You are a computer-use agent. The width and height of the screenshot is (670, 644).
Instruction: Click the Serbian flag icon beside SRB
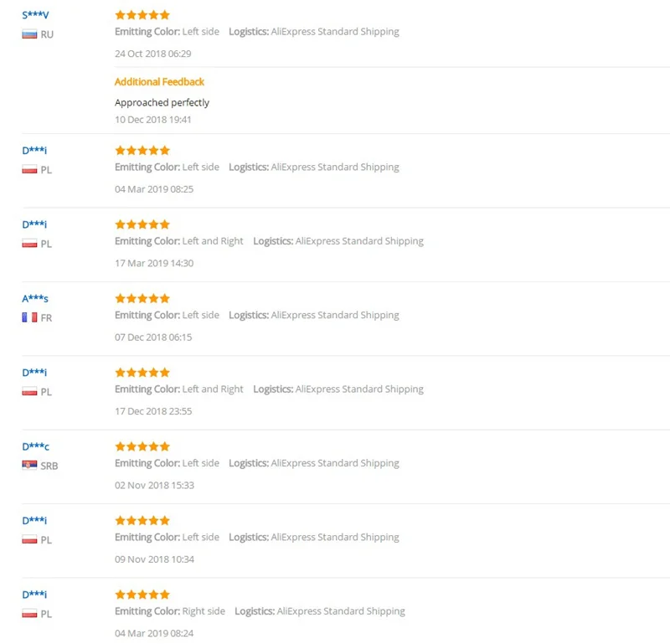point(29,466)
